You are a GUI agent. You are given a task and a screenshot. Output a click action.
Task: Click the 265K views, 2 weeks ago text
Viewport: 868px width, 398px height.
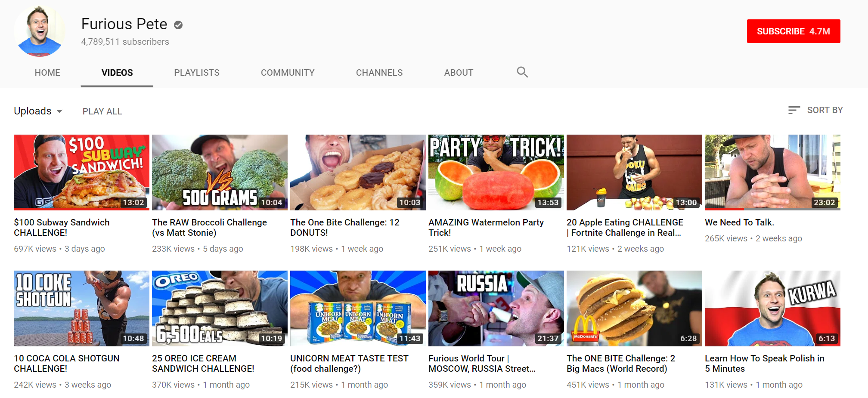[753, 238]
